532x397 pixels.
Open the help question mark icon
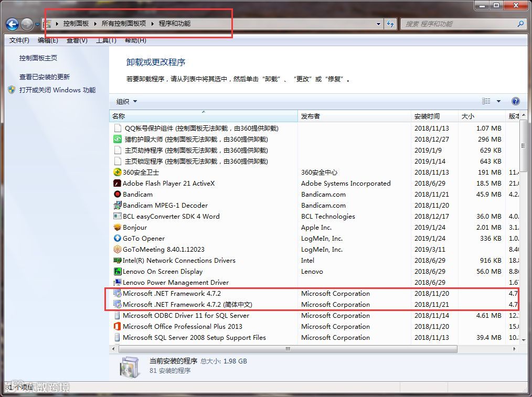pyautogui.click(x=515, y=101)
